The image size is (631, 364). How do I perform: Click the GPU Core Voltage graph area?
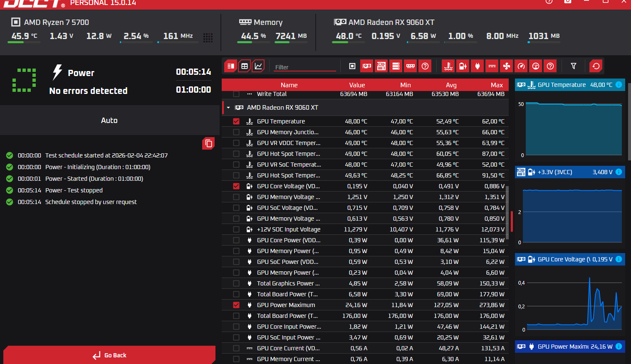(x=574, y=303)
